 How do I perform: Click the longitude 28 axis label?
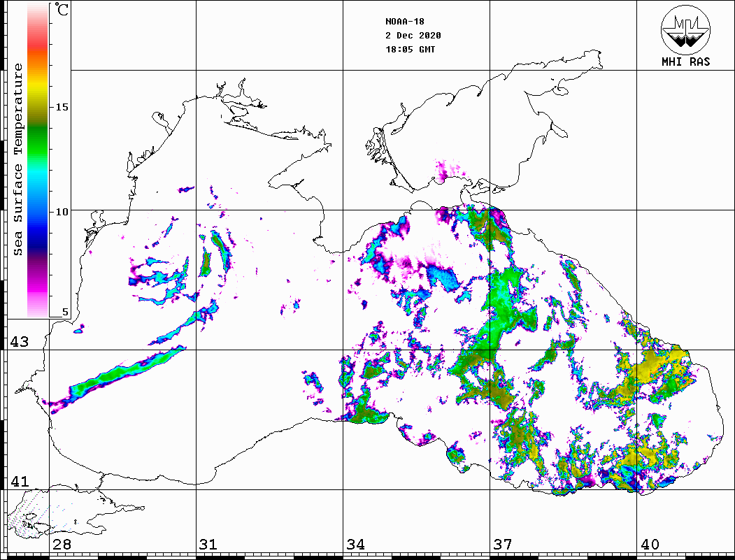coord(62,545)
